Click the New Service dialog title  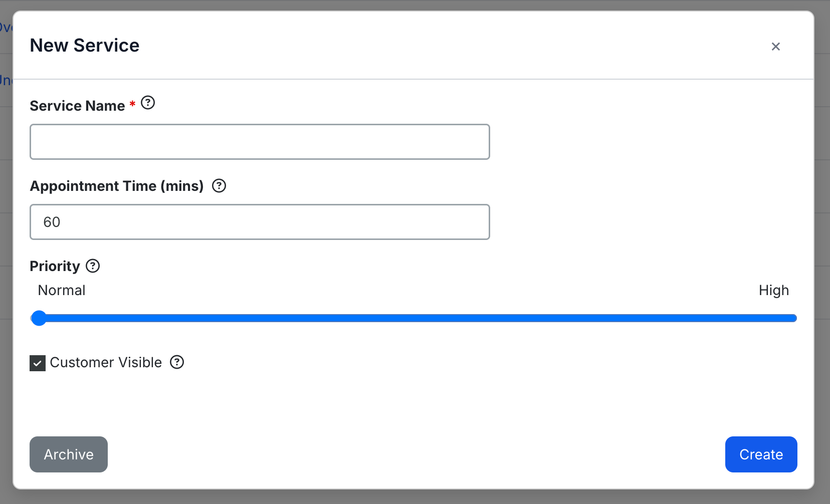[x=85, y=46]
